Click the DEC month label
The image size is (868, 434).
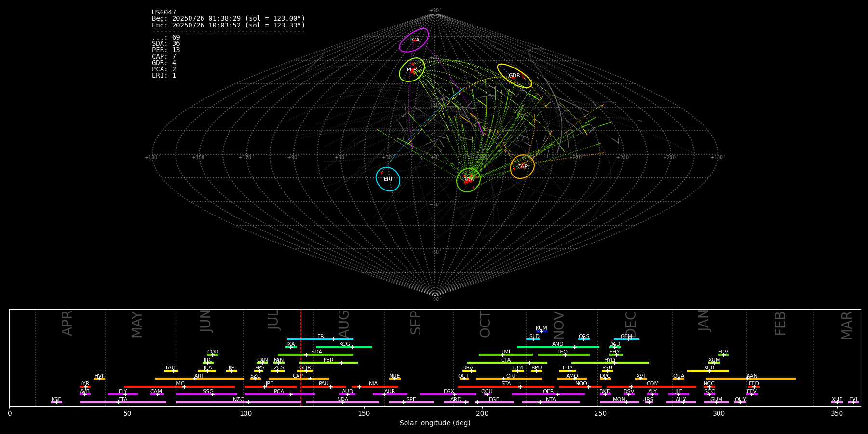click(631, 324)
